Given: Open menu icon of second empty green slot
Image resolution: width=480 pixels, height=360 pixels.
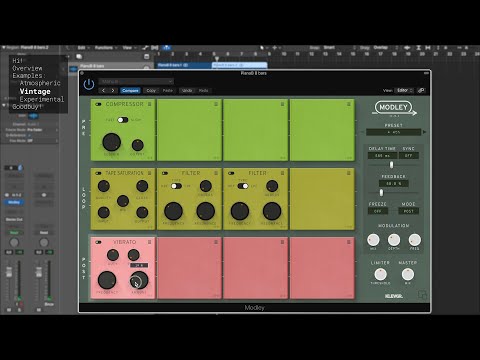Looking at the screenshot, I should click(216, 104).
